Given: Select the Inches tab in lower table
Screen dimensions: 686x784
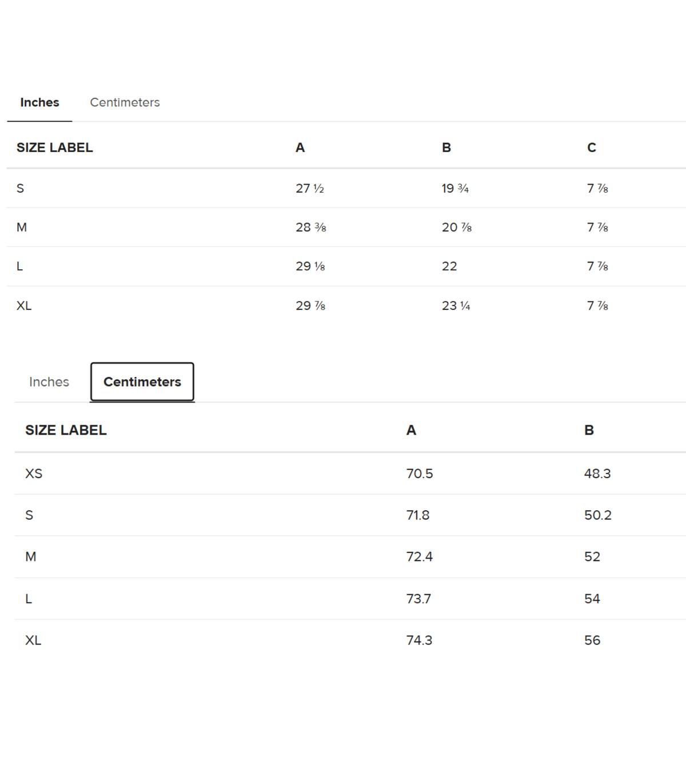Looking at the screenshot, I should point(49,382).
